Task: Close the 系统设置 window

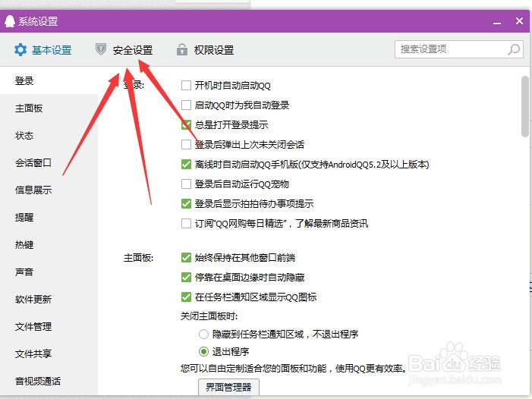Action: coord(519,21)
